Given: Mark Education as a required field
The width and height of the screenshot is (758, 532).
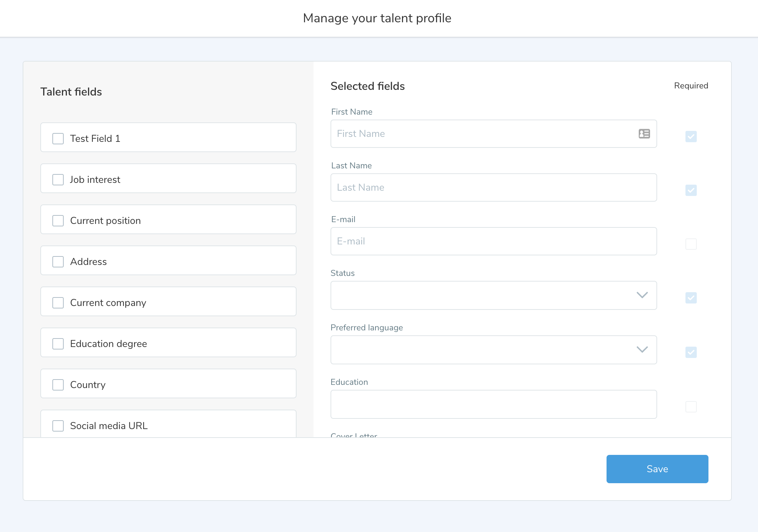Looking at the screenshot, I should click(691, 407).
